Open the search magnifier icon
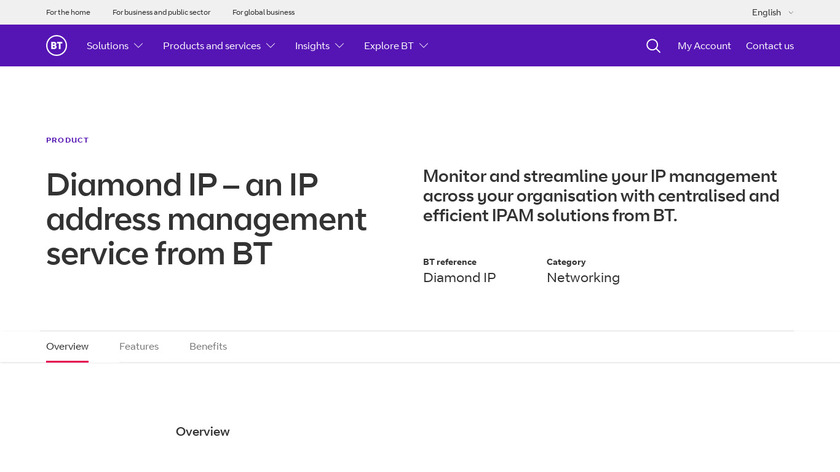The height and width of the screenshot is (472, 840). coord(653,46)
